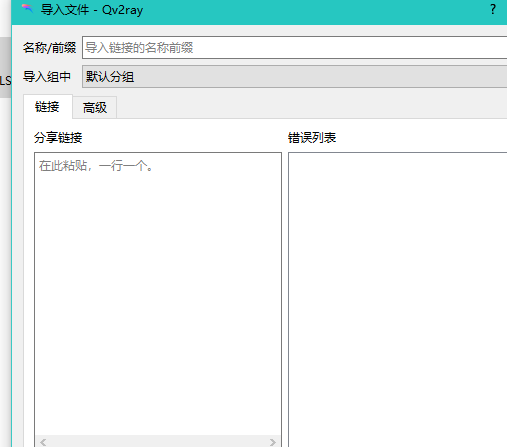Open the help question mark button
Viewport: 507px width, 447px height.
pos(493,9)
